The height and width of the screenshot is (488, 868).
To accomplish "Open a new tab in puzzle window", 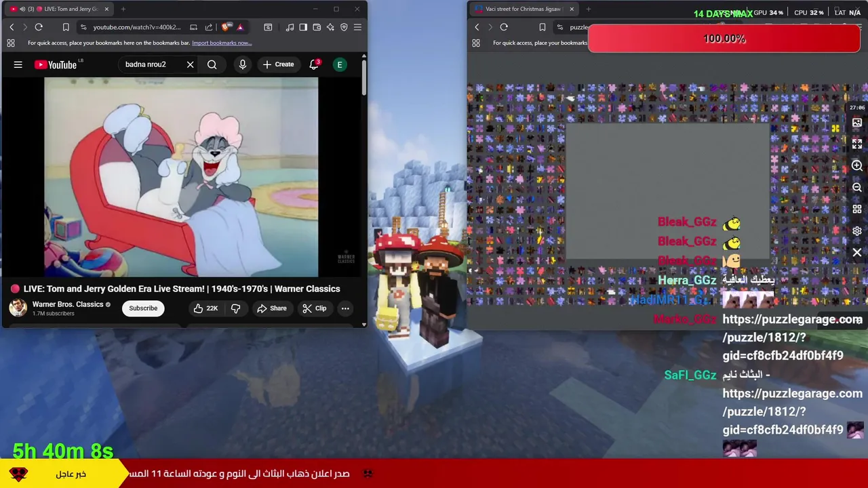I will pyautogui.click(x=588, y=9).
